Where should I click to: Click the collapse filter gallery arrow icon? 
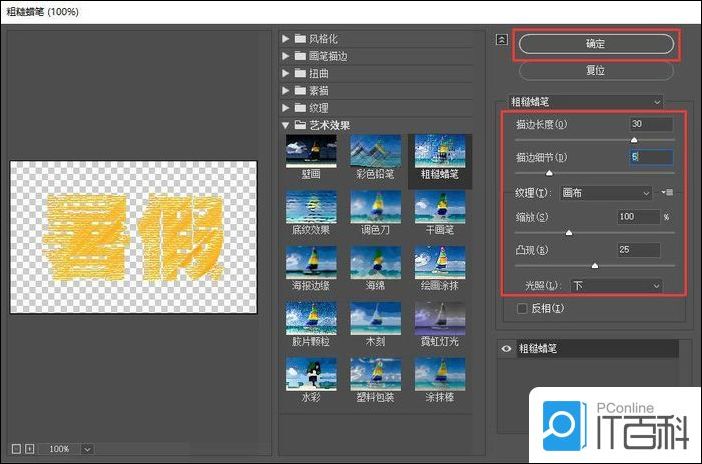[502, 41]
